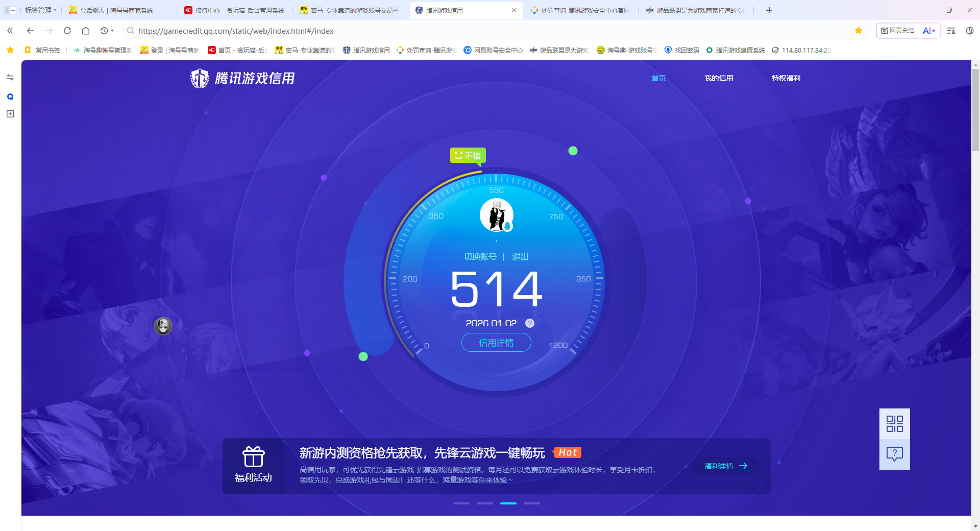This screenshot has width=980, height=531.
Task: Go to browser home page icon
Action: click(86, 31)
